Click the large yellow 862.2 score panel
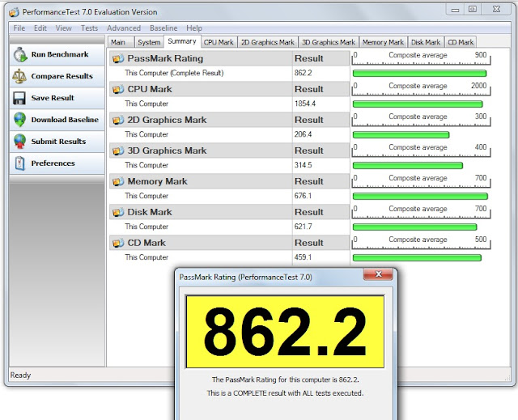Image resolution: width=518 pixels, height=420 pixels. point(285,332)
